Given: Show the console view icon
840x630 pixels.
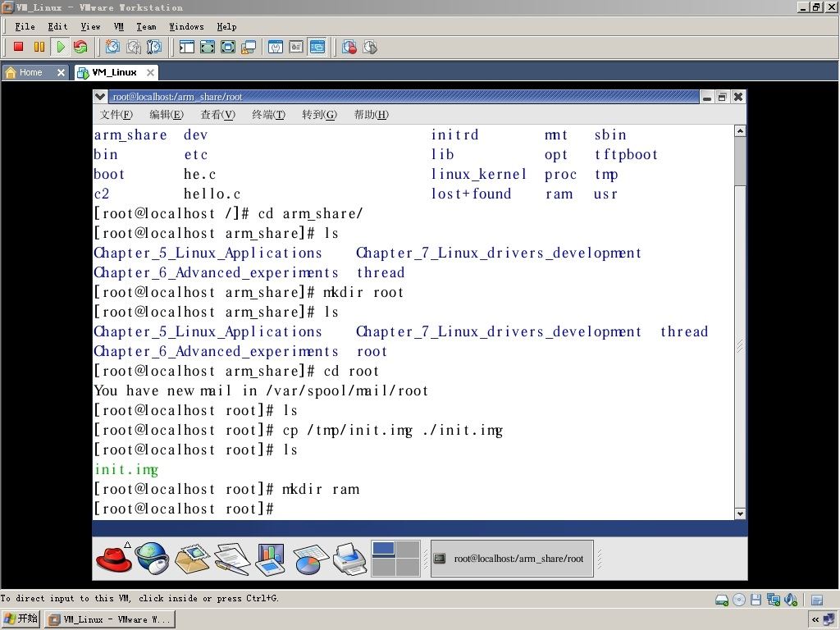Looking at the screenshot, I should (317, 47).
